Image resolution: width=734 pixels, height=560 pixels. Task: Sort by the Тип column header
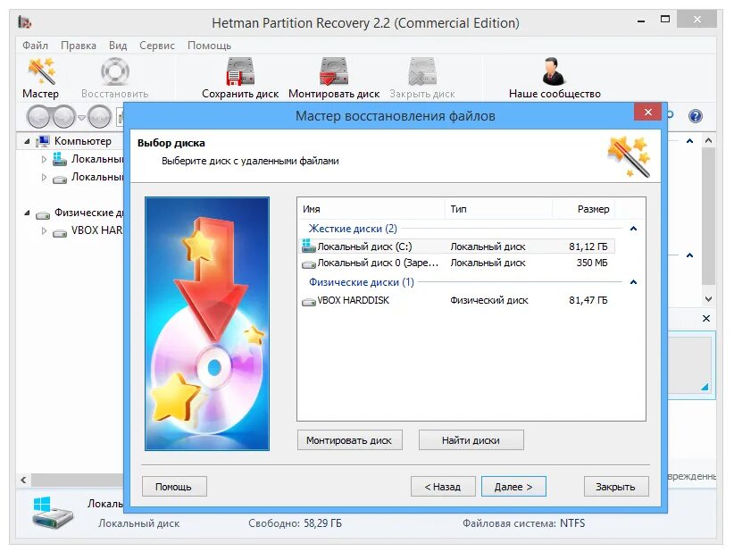[x=498, y=209]
